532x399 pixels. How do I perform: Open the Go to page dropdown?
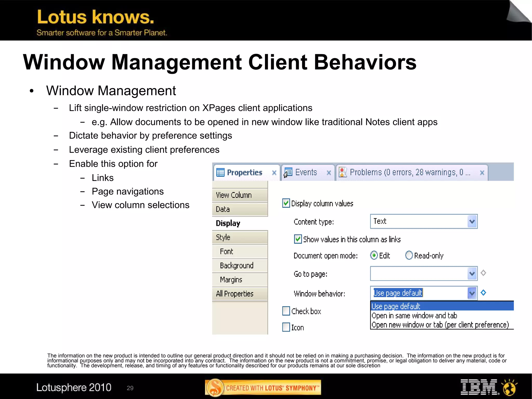472,274
